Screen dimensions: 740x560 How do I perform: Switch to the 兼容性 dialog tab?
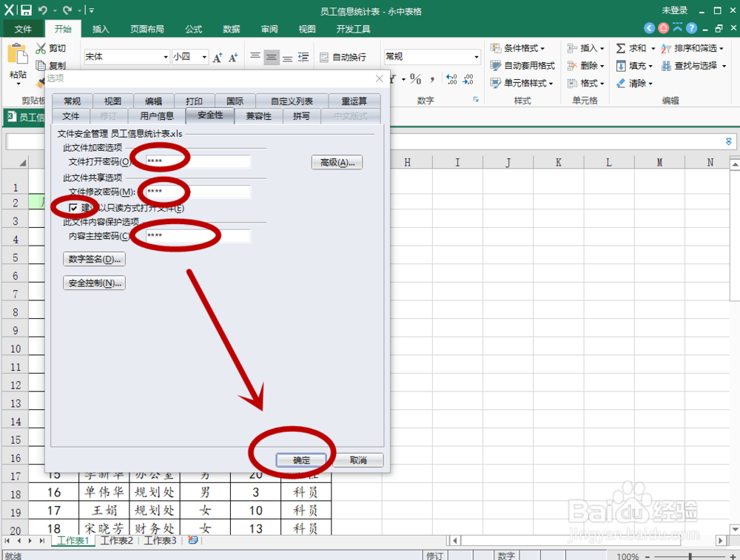[x=258, y=116]
